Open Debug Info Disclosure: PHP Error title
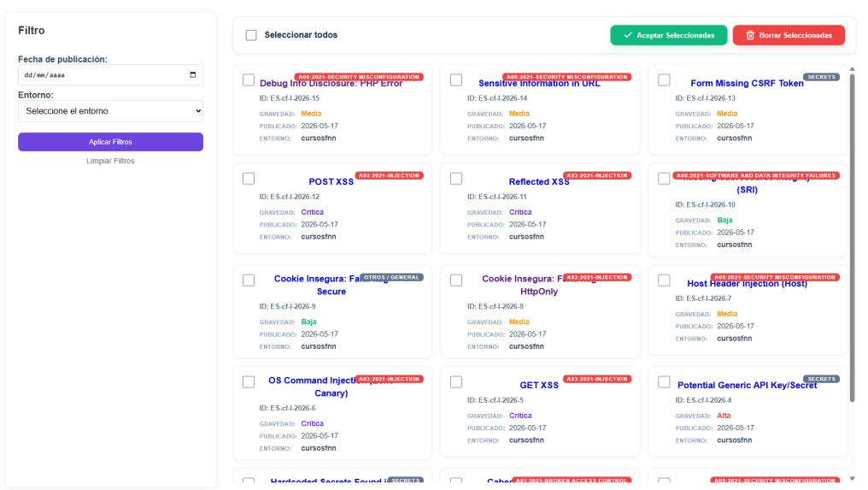Screen dimensions: 868x490 pos(331,84)
